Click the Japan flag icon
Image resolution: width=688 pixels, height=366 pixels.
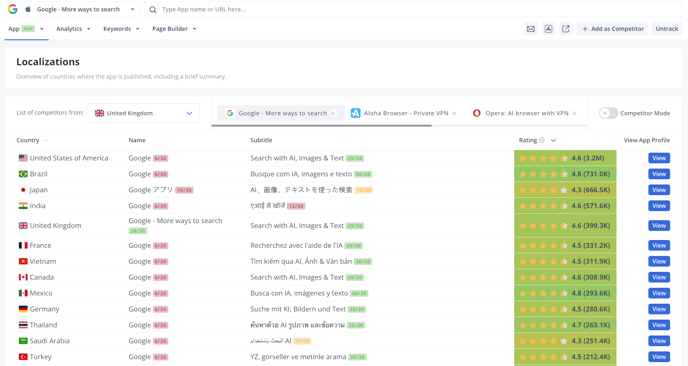[x=23, y=190]
